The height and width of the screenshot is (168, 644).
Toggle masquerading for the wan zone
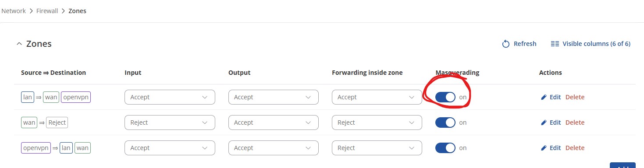point(445,122)
